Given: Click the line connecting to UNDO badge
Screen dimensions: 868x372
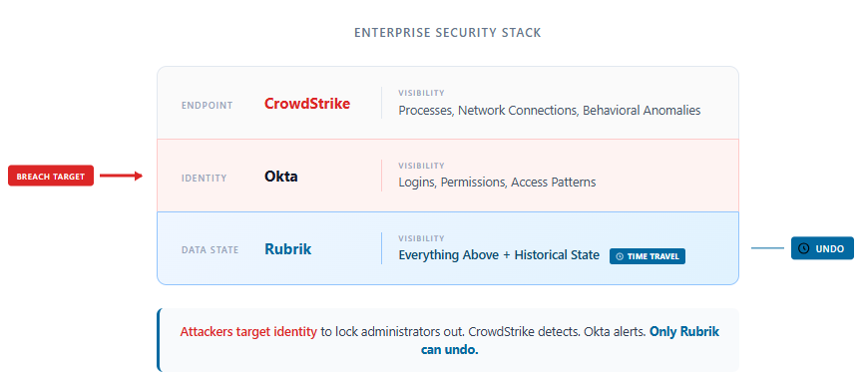Looking at the screenshot, I should [768, 248].
